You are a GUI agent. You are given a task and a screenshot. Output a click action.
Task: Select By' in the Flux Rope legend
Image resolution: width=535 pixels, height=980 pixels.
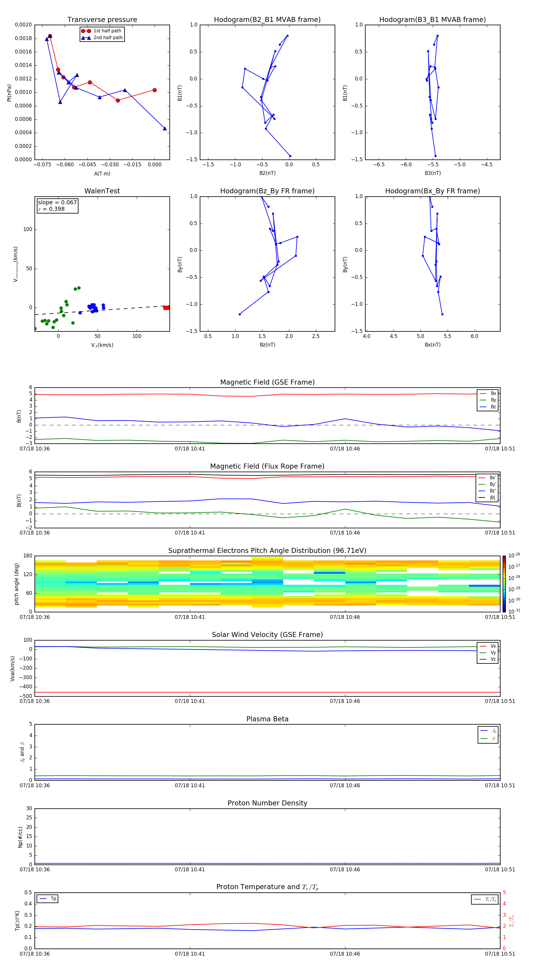click(487, 484)
